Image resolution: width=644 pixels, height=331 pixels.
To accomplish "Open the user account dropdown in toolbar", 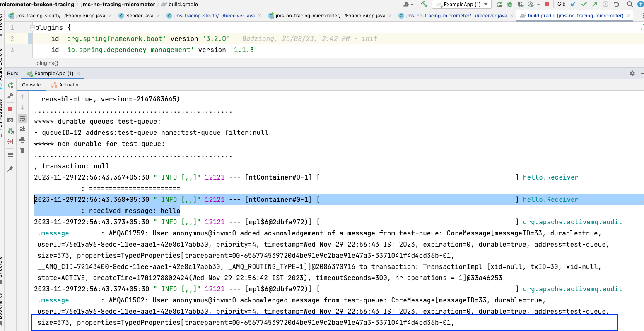I will tap(408, 4).
